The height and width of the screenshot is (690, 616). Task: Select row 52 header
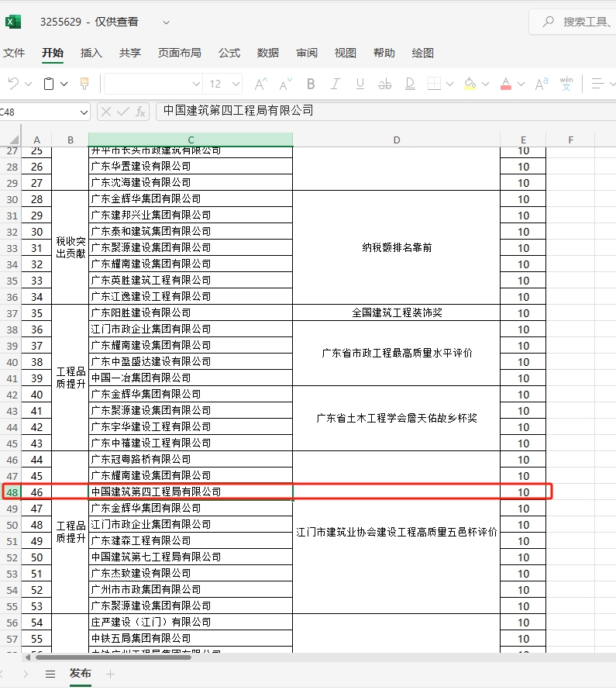(12, 557)
